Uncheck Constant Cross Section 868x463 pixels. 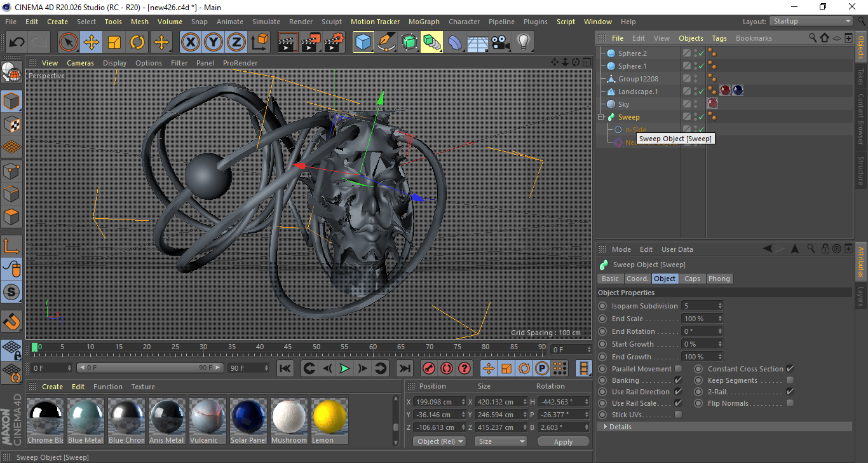pos(790,369)
